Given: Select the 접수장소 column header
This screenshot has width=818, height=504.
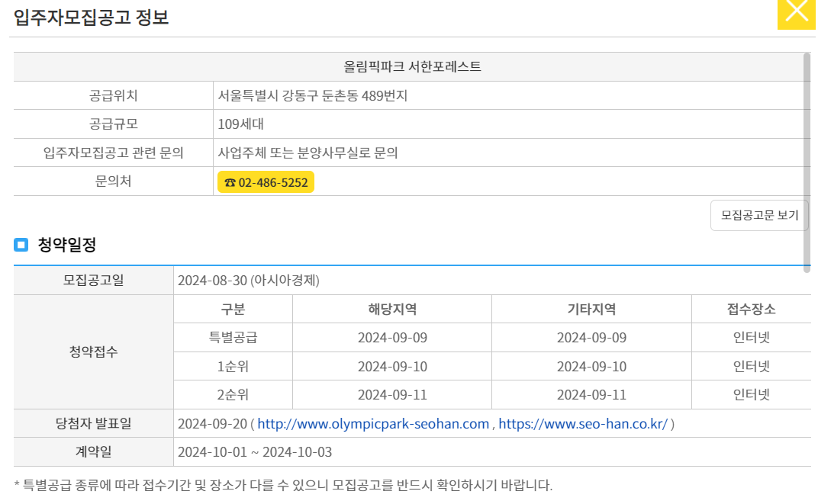Looking at the screenshot, I should [753, 308].
